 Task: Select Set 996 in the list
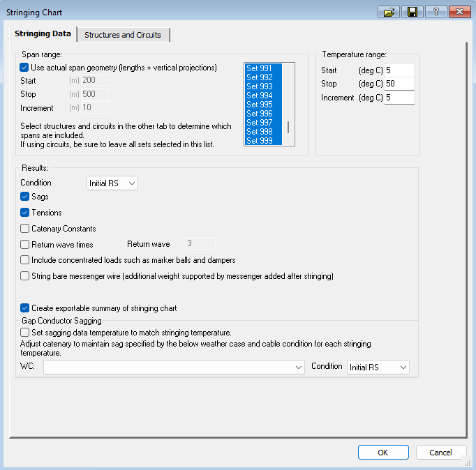pos(263,114)
